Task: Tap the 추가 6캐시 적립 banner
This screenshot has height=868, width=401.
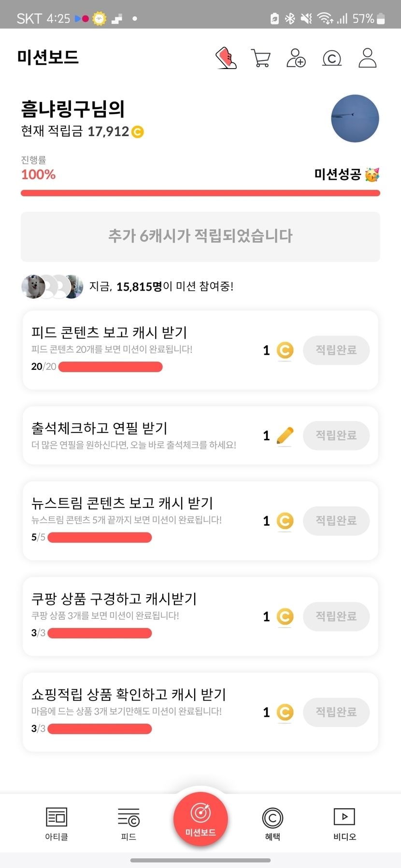Action: coord(200,237)
